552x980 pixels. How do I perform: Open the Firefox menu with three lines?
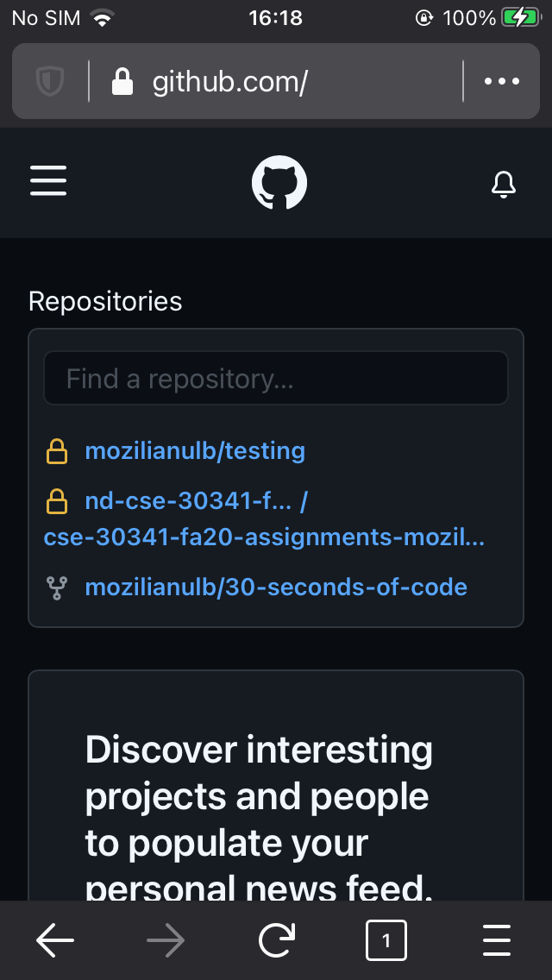click(x=497, y=940)
